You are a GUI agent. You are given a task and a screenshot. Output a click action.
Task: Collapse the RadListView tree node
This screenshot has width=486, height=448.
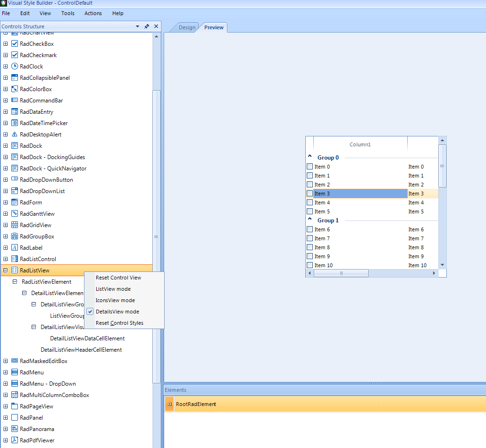tap(5, 270)
